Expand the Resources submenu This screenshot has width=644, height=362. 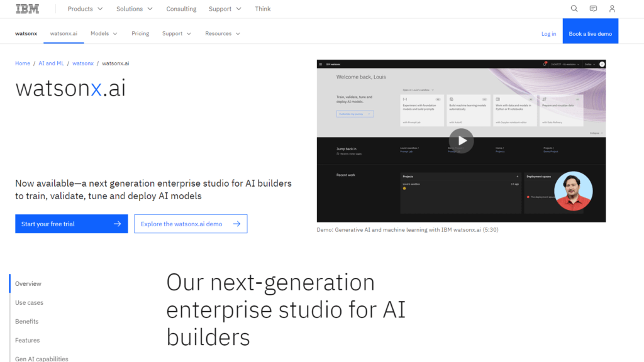point(223,33)
